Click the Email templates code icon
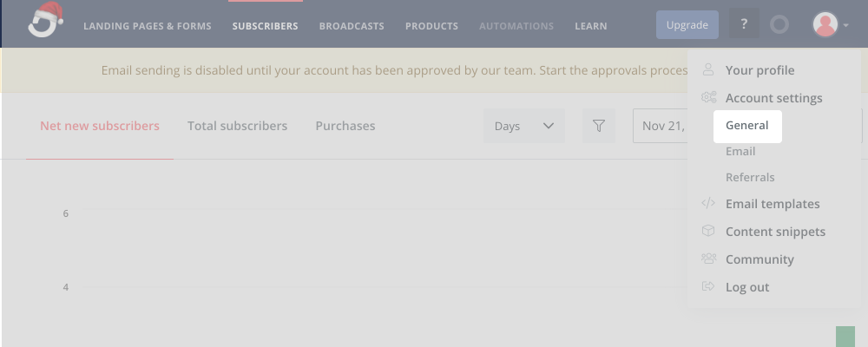The image size is (868, 347). click(x=708, y=204)
